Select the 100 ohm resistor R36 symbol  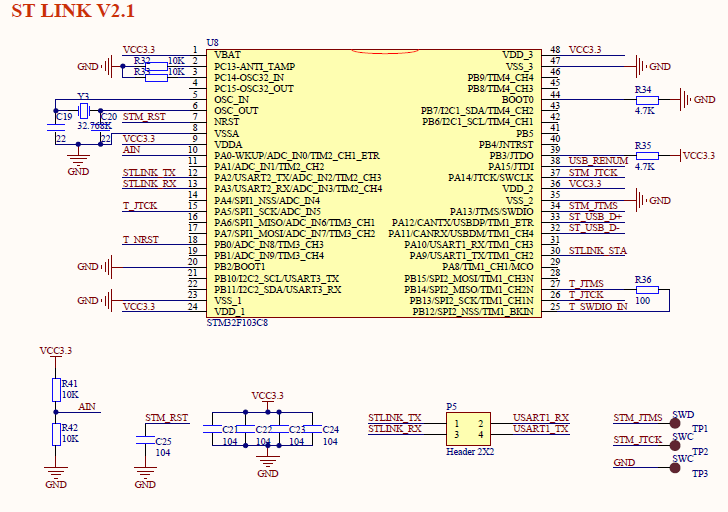[647, 290]
